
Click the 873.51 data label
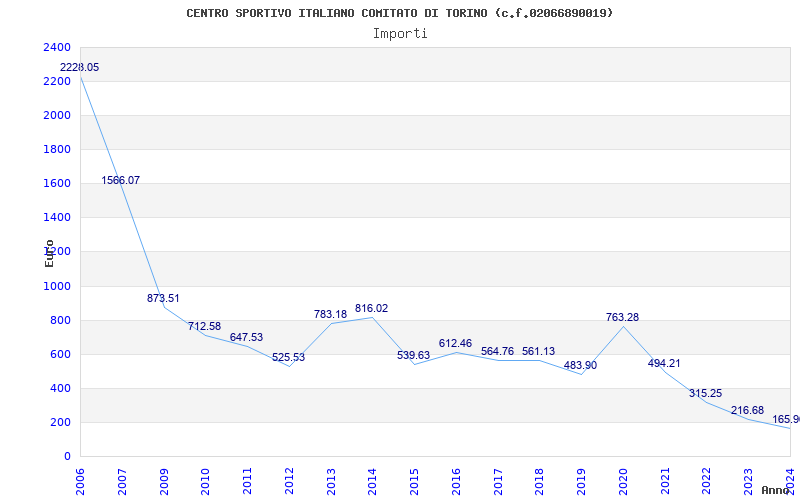coord(163,298)
